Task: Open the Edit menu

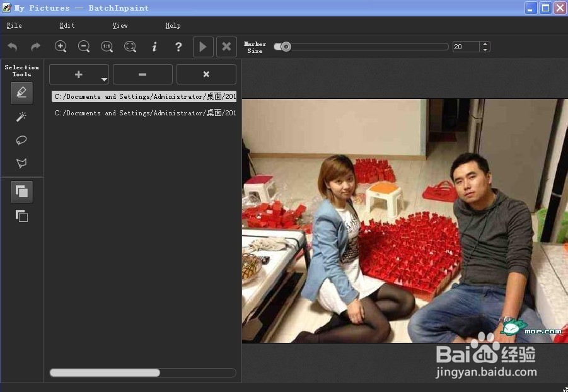Action: point(67,25)
